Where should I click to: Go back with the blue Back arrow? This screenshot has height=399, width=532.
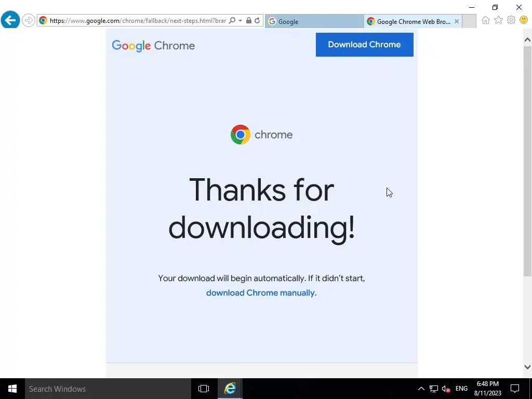(10, 20)
